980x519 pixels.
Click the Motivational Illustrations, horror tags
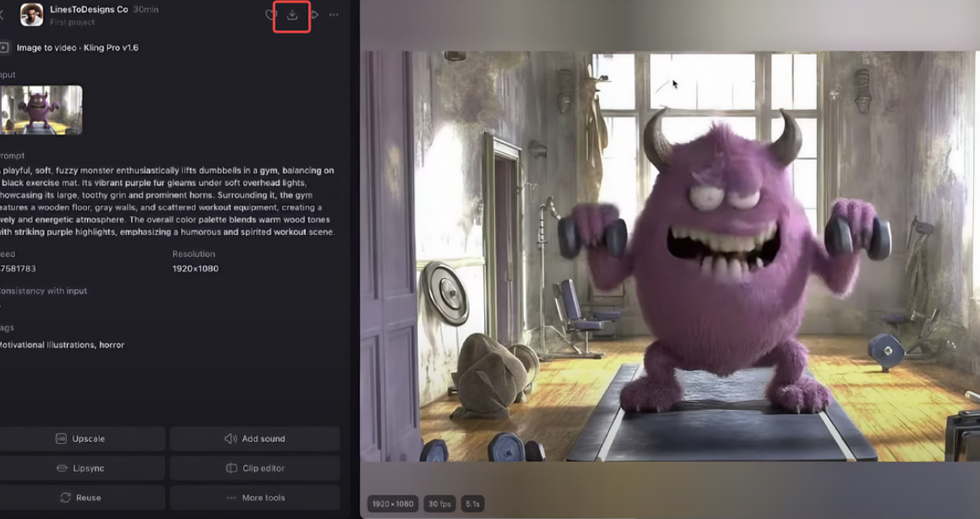62,345
